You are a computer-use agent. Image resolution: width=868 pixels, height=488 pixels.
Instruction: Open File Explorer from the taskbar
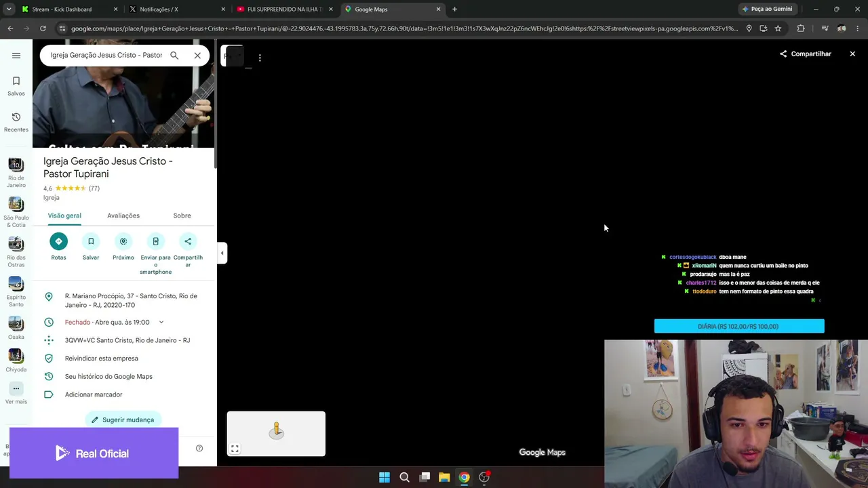[x=444, y=477]
